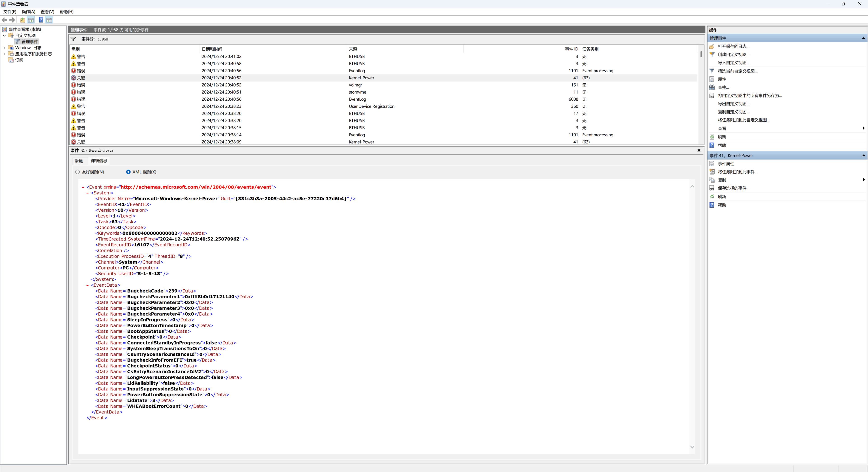Screen dimensions: 868x472
Task: Click the Back arrow toolbar icon
Action: coord(4,20)
